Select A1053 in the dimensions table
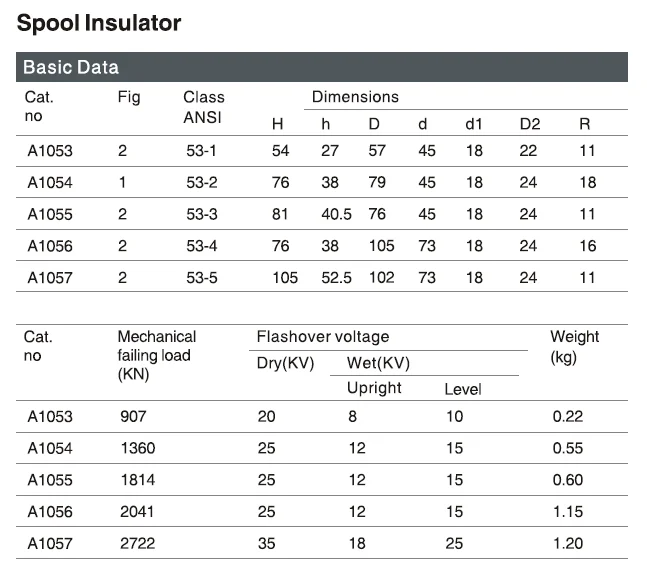647x567 pixels. pyautogui.click(x=50, y=151)
